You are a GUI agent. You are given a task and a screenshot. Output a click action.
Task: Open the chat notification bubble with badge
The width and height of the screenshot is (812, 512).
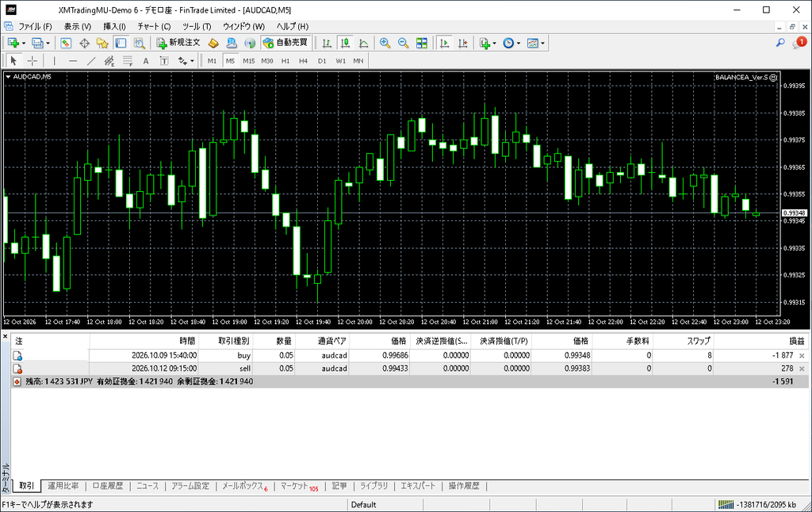pos(799,43)
